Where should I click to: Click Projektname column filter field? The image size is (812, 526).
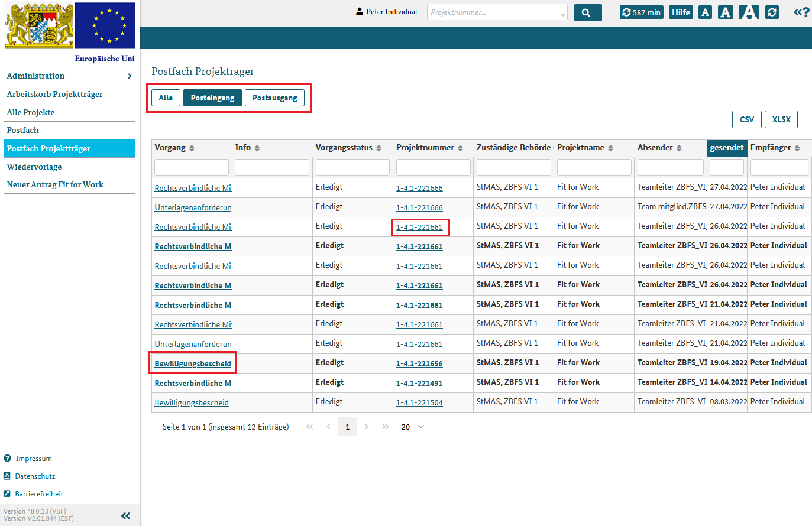point(594,167)
